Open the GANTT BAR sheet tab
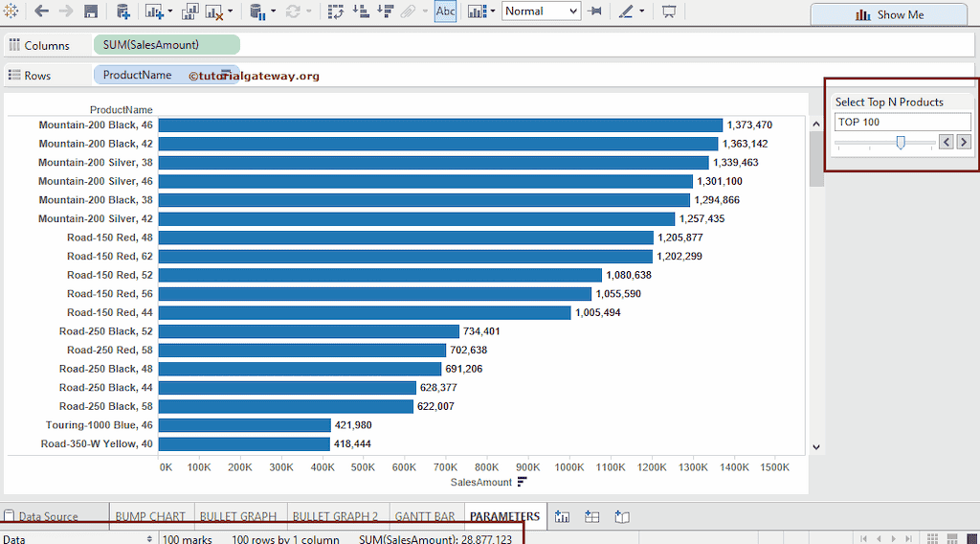Viewport: 980px width, 544px height. tap(424, 517)
